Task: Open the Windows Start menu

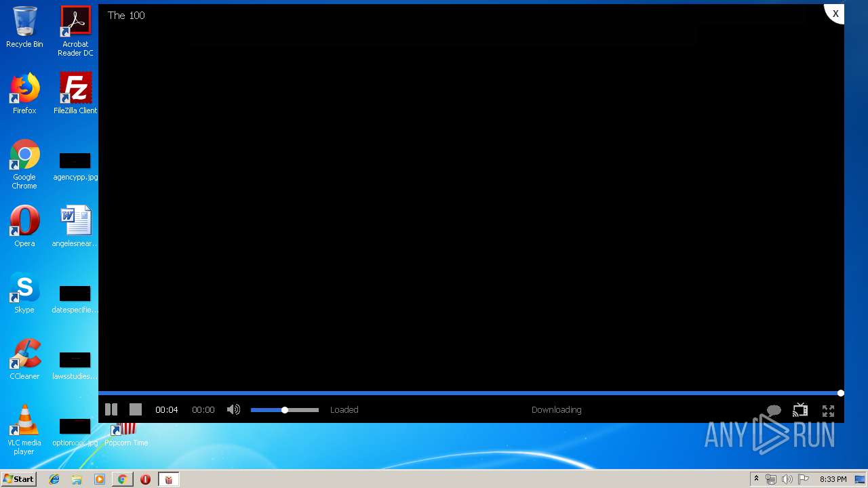Action: (x=18, y=479)
